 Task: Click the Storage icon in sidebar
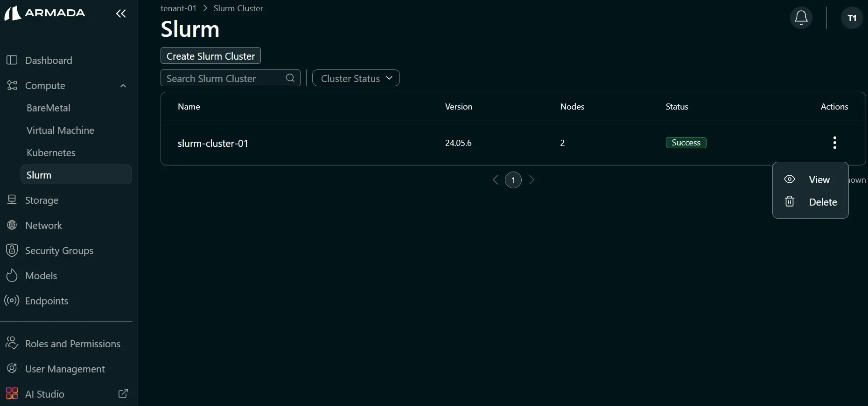[x=12, y=200]
